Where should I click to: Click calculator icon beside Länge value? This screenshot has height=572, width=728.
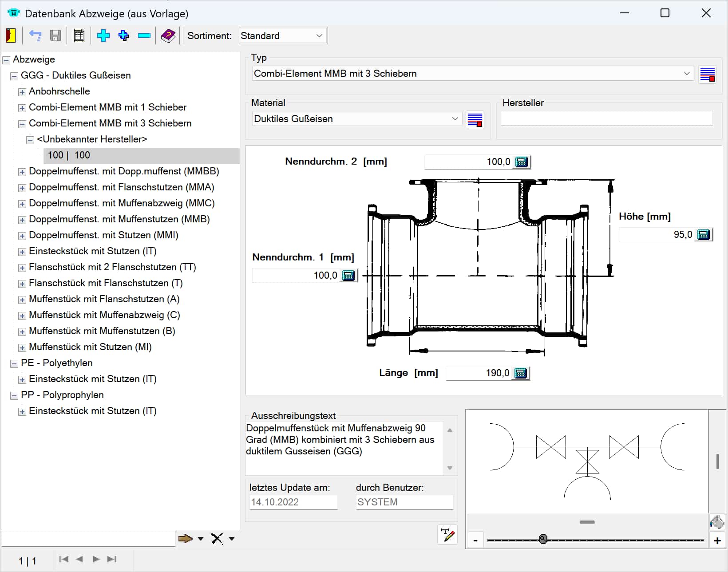tap(520, 373)
